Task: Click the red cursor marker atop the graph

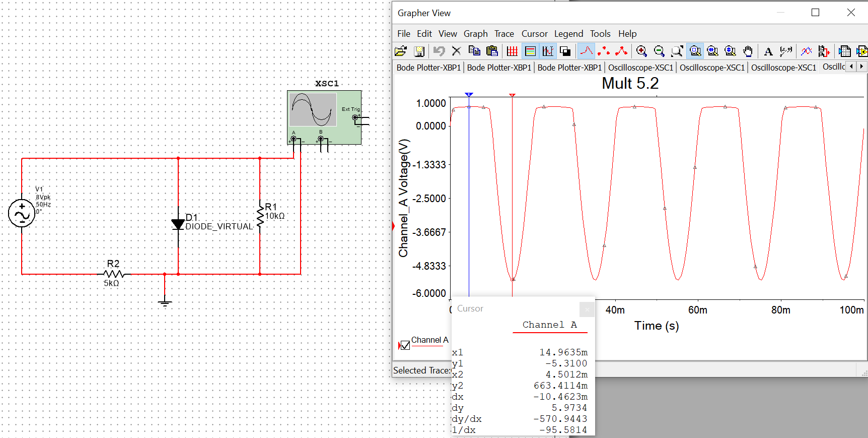Action: [512, 95]
